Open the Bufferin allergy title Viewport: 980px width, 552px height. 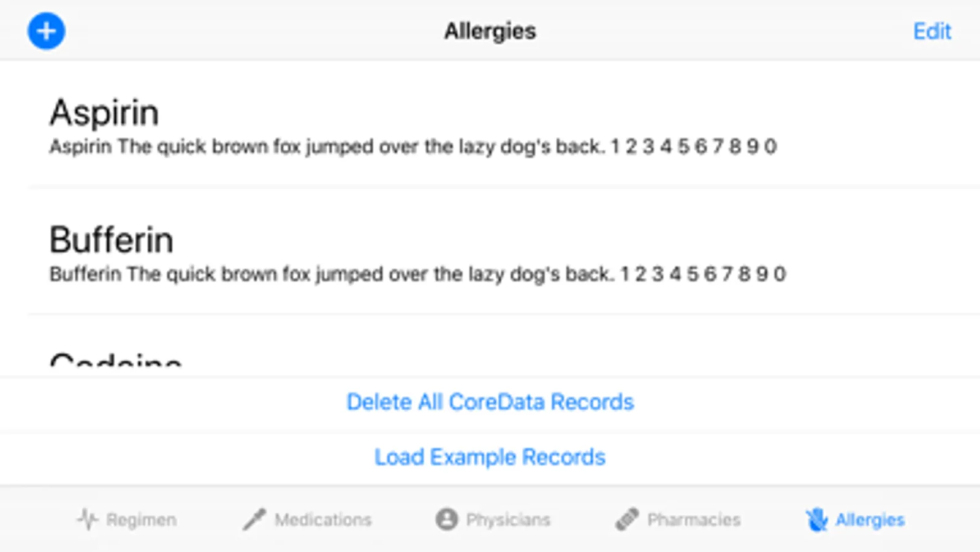[x=112, y=239]
